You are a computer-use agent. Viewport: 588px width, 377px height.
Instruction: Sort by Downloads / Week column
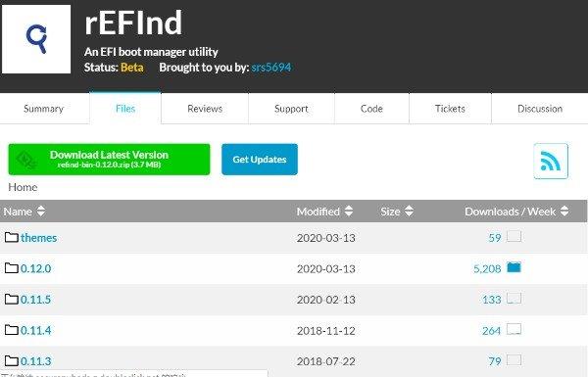tap(516, 212)
